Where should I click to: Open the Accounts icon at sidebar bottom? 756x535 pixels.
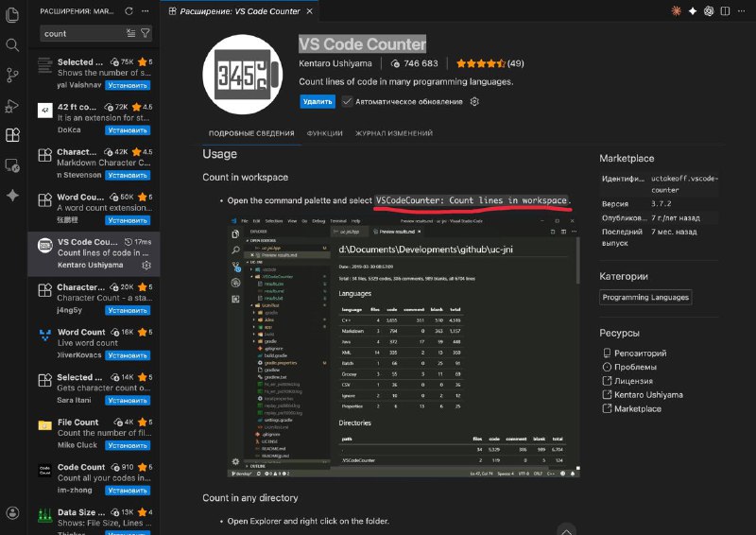point(12,512)
